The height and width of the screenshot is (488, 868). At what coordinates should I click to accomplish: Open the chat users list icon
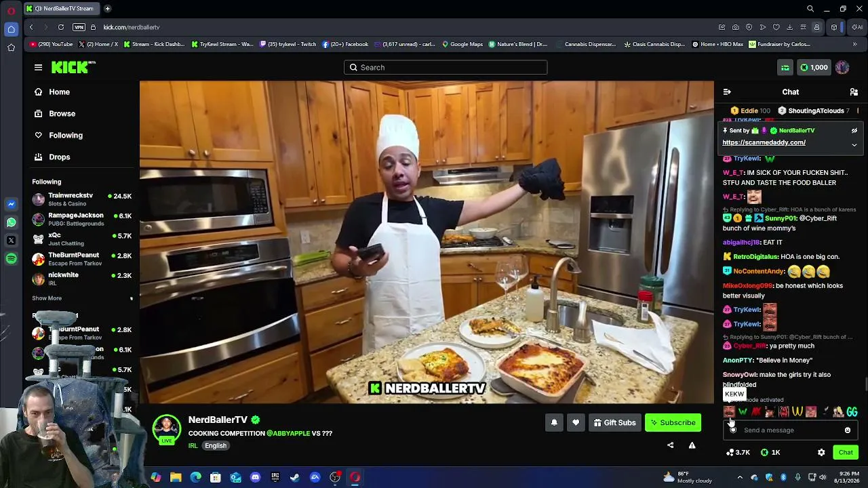[x=854, y=91]
